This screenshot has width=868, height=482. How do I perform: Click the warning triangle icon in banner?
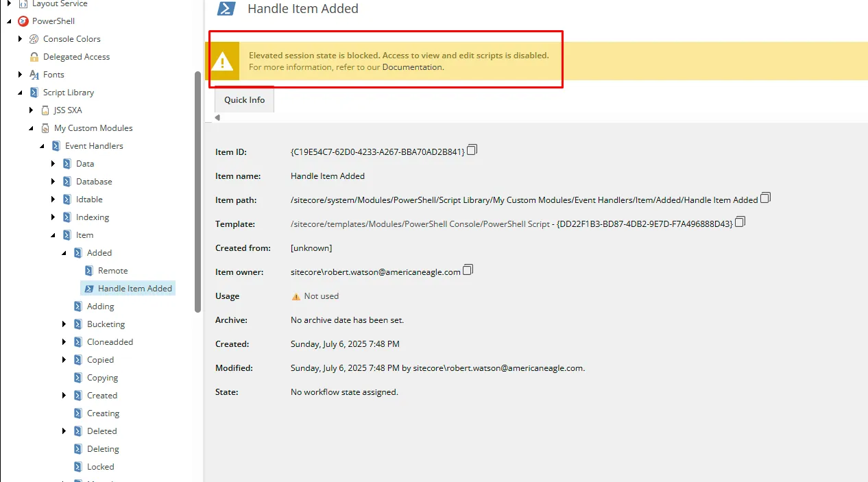[x=222, y=62]
